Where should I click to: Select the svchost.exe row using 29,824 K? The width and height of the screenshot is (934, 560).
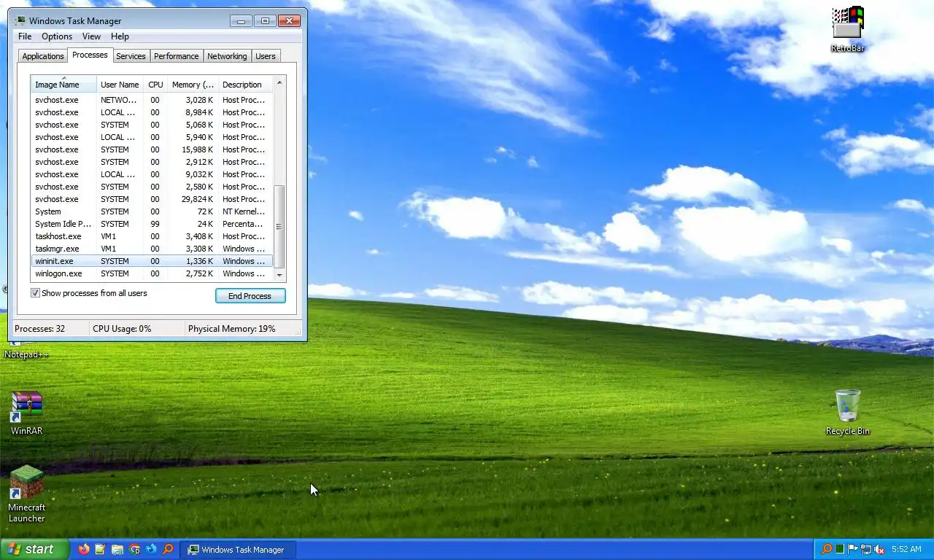point(152,199)
